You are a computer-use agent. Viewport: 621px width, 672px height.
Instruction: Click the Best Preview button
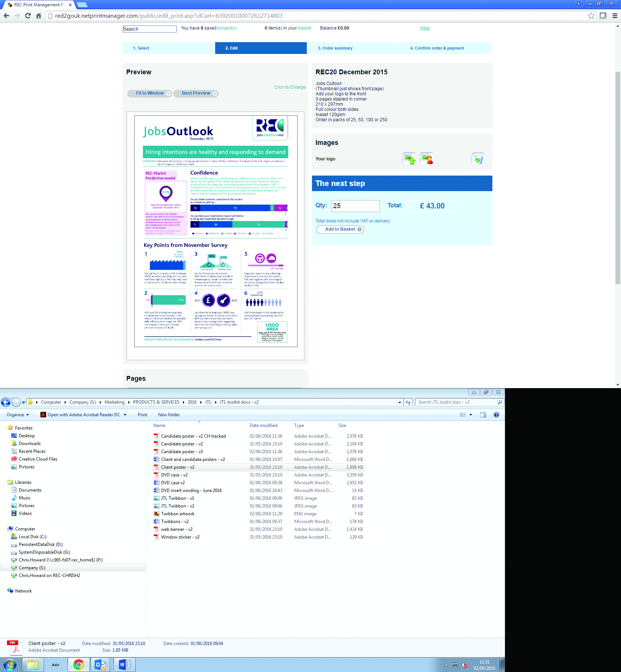[196, 93]
